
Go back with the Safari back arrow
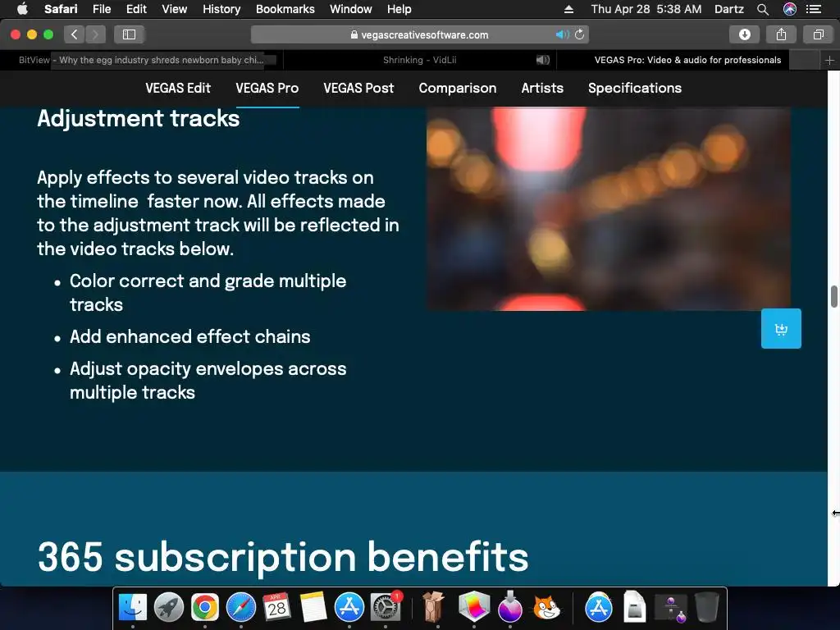pyautogui.click(x=75, y=34)
